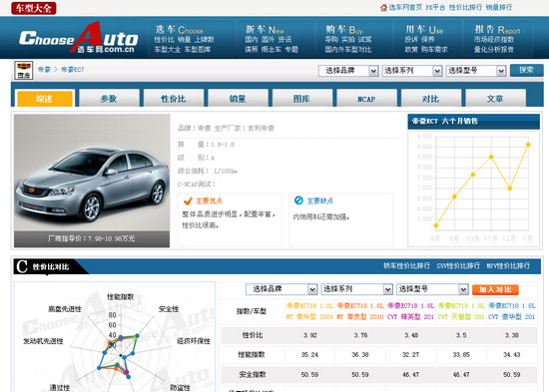Open the top 选择品牌 dropdown
Viewport: 549px width, 392px height.
[348, 71]
